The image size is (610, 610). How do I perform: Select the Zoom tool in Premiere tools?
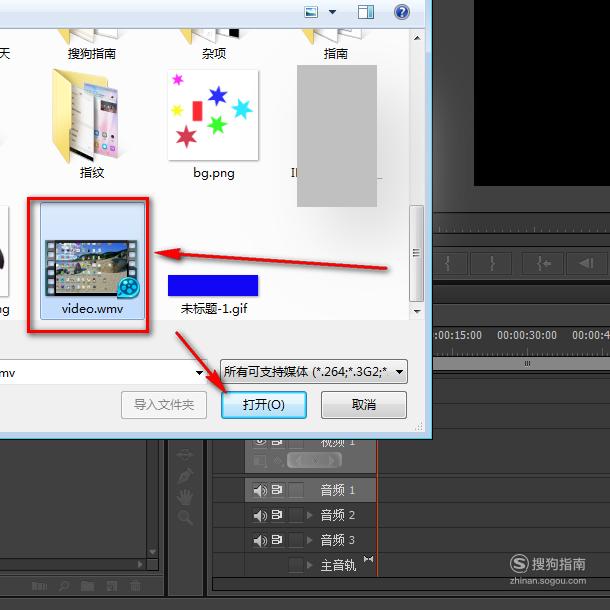[x=185, y=518]
